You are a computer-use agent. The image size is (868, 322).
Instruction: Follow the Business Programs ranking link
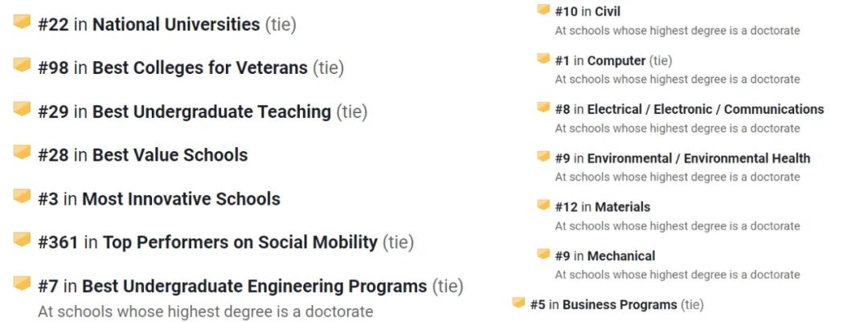[620, 305]
